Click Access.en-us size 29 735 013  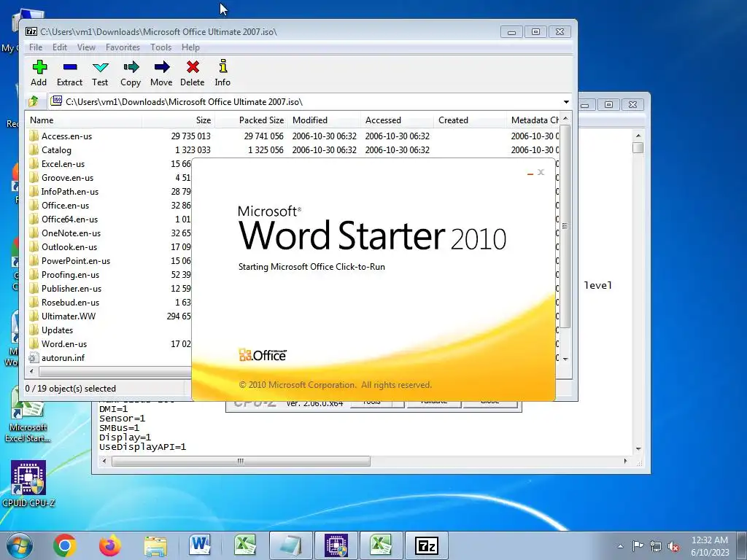(x=190, y=136)
